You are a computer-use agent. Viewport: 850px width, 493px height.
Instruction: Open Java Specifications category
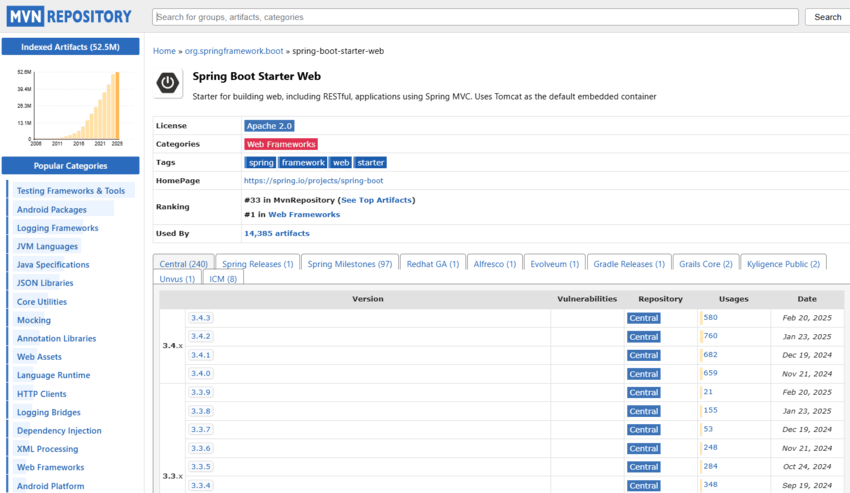click(53, 265)
